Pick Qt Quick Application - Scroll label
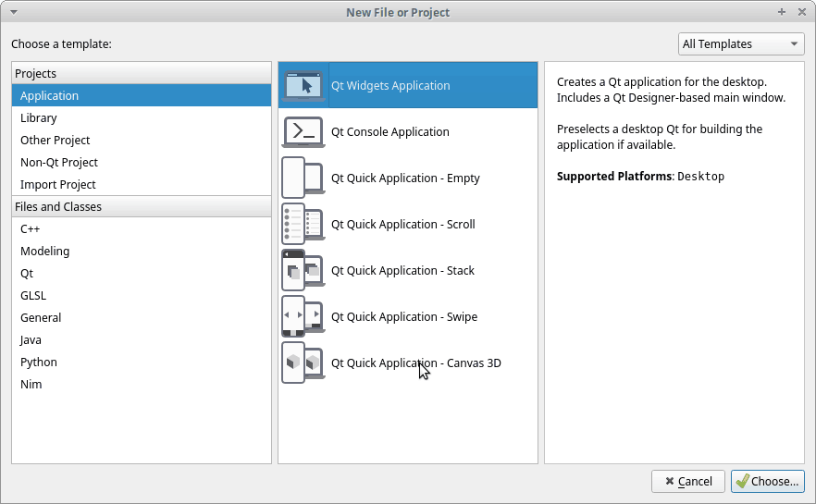The height and width of the screenshot is (504, 816). (402, 224)
